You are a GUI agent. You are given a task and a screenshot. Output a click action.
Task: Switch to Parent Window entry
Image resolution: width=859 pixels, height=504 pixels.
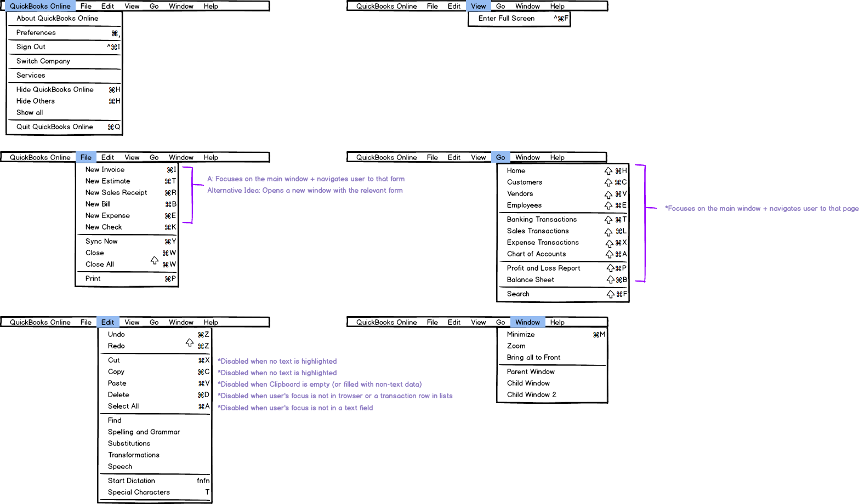pos(552,371)
